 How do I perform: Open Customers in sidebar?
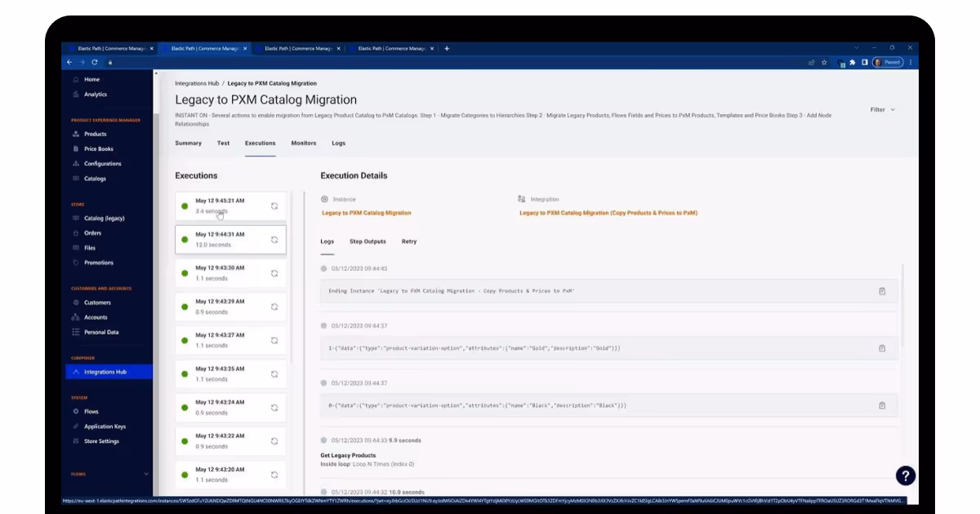[x=97, y=302]
